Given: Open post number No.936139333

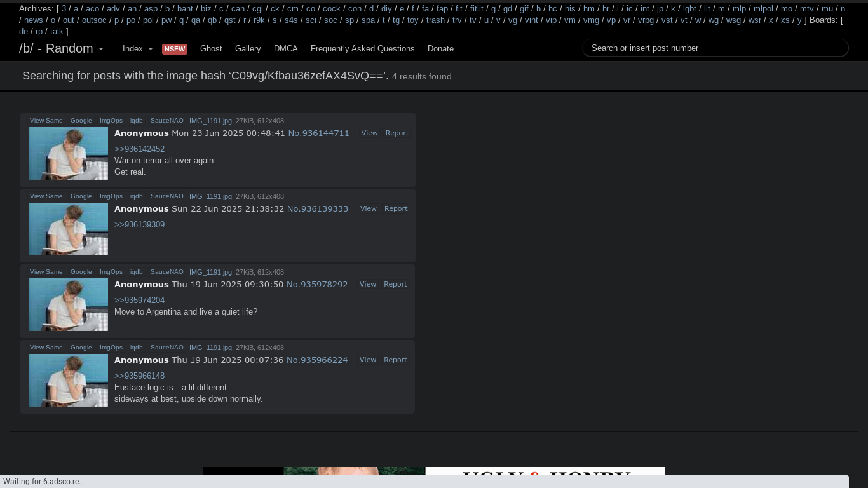Looking at the screenshot, I should [318, 209].
